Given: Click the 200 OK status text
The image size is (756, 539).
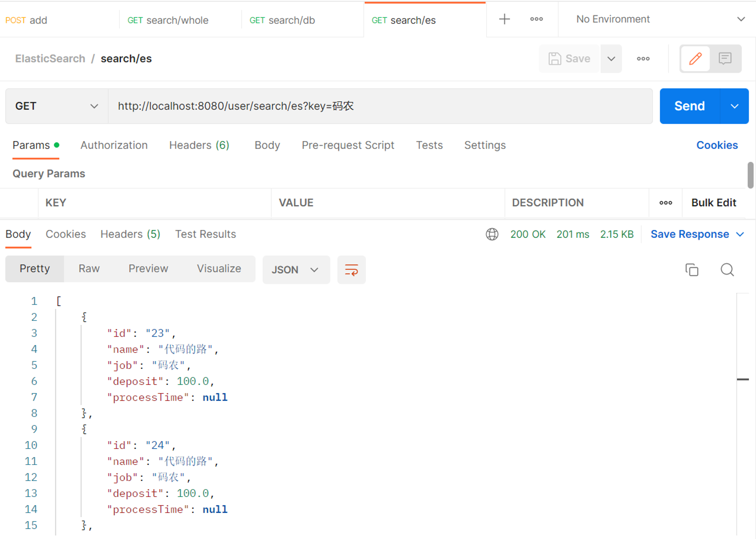Looking at the screenshot, I should click(528, 234).
